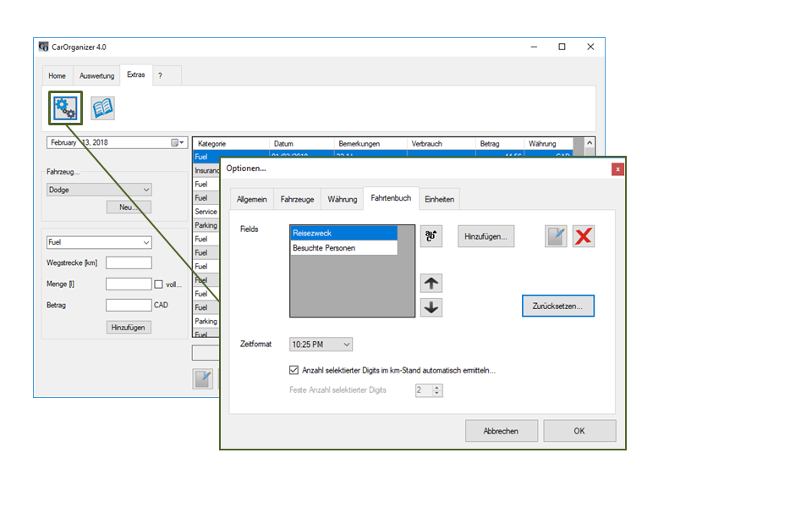Switch to the Währung tab
The image size is (812, 508).
tap(342, 199)
